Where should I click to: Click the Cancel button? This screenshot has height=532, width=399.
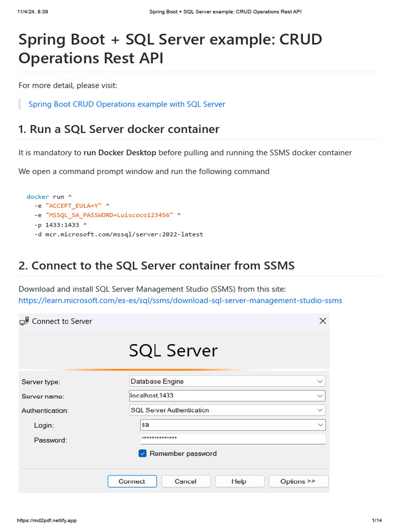(186, 482)
